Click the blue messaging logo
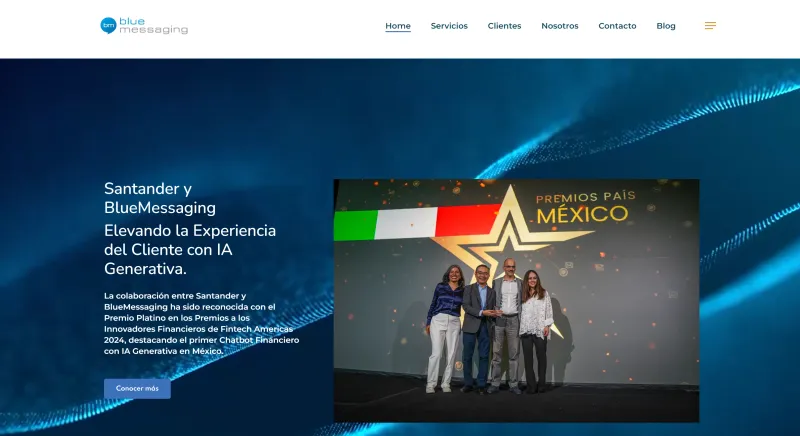This screenshot has width=800, height=436. pos(144,25)
